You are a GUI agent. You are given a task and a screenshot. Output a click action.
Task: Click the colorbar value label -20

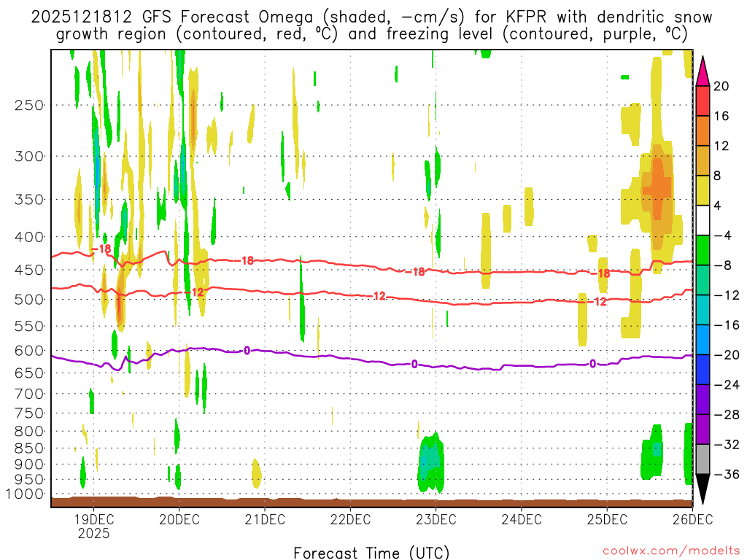[727, 355]
